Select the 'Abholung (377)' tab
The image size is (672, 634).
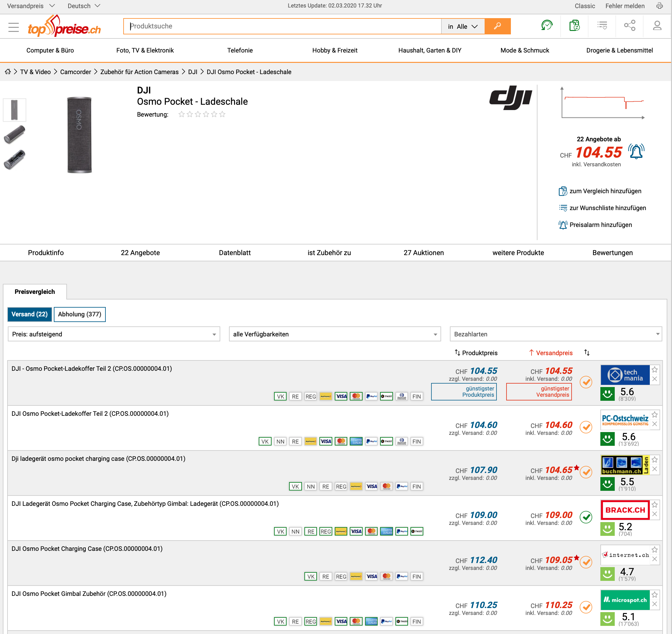pyautogui.click(x=79, y=314)
